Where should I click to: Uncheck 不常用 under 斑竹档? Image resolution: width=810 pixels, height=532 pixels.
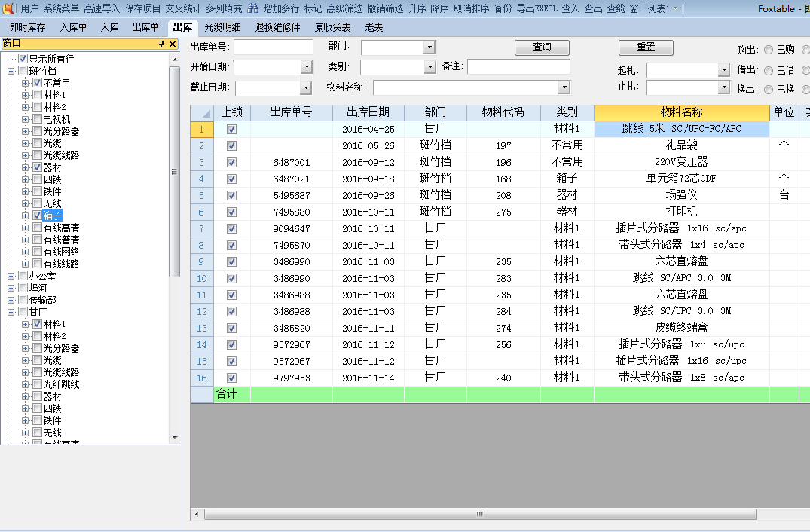(x=37, y=83)
